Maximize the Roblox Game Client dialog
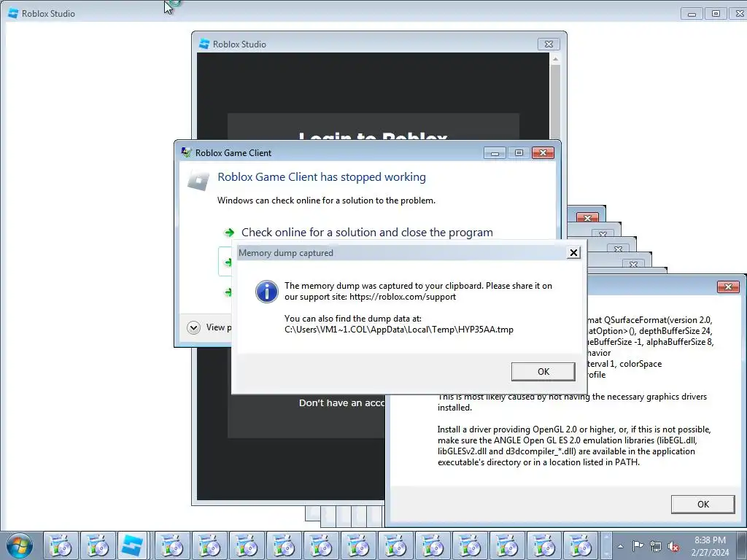This screenshot has width=747, height=560. click(x=519, y=153)
